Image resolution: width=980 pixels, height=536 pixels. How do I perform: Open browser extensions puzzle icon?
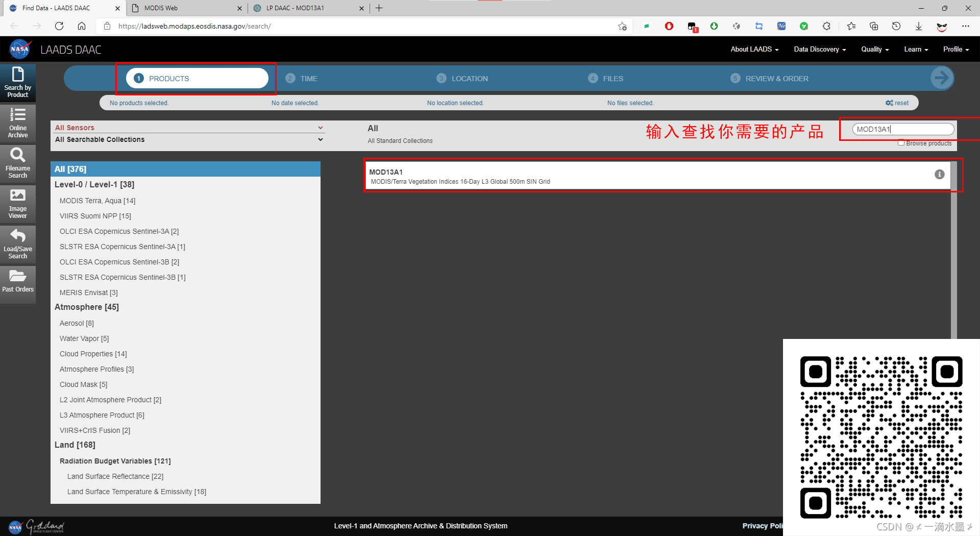(826, 26)
